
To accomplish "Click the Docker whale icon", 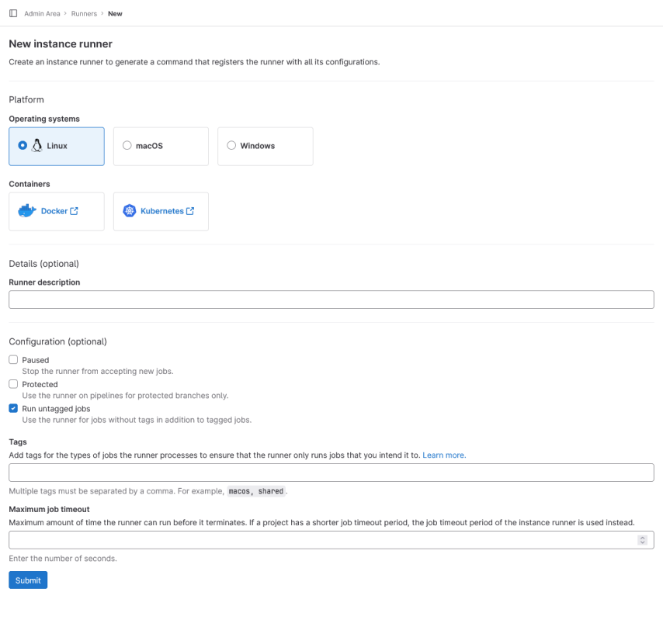I will (x=26, y=210).
